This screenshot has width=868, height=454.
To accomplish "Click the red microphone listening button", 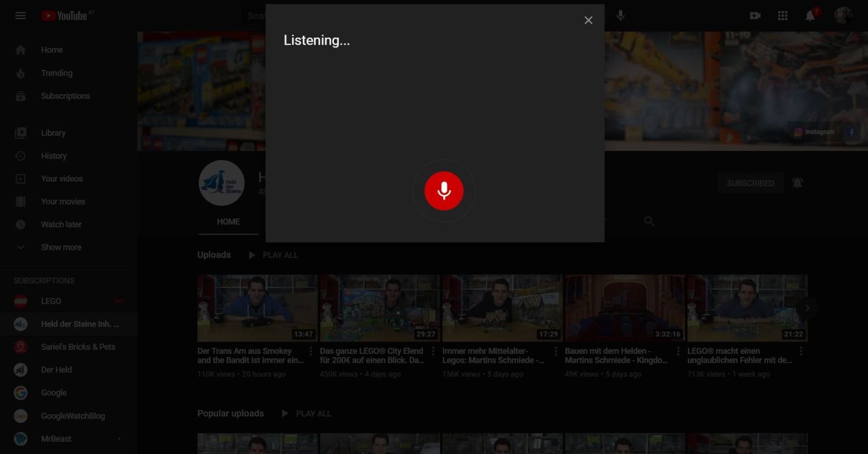I will pyautogui.click(x=444, y=191).
